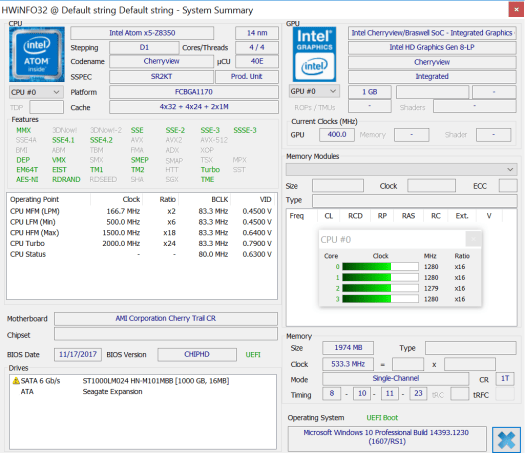Click the timing value 23 field
The width and height of the screenshot is (525, 453).
[418, 393]
